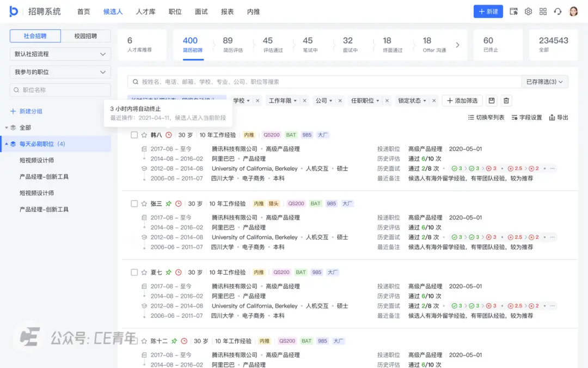This screenshot has height=368, width=588.
Task: Click the green pin icon beside 夏七
Action: [x=169, y=273]
